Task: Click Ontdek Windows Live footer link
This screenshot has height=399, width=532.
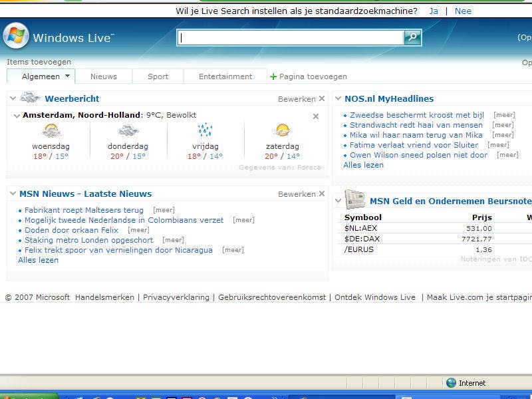Action: (x=375, y=297)
